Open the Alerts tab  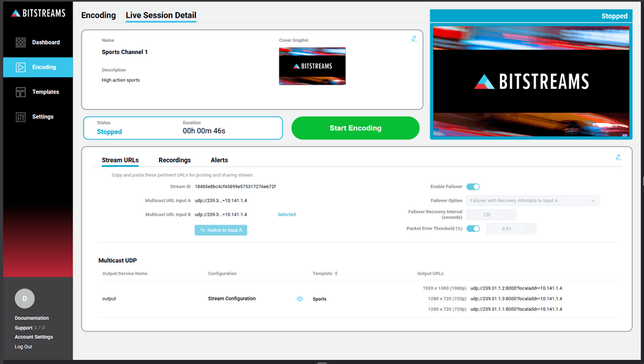pos(219,160)
